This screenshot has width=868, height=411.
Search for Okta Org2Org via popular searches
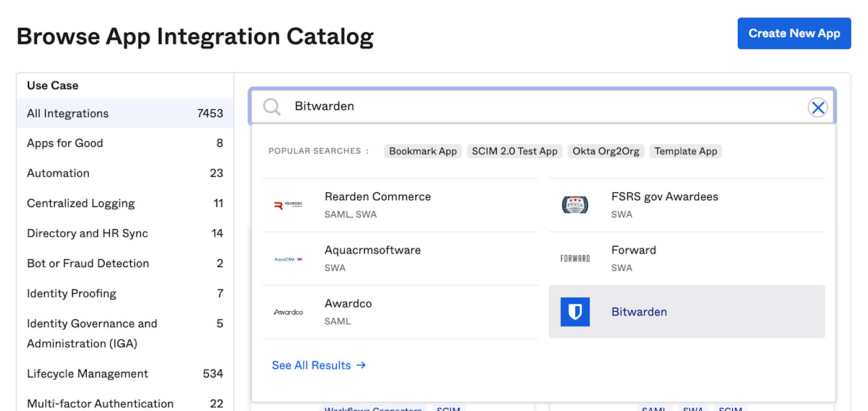(606, 151)
